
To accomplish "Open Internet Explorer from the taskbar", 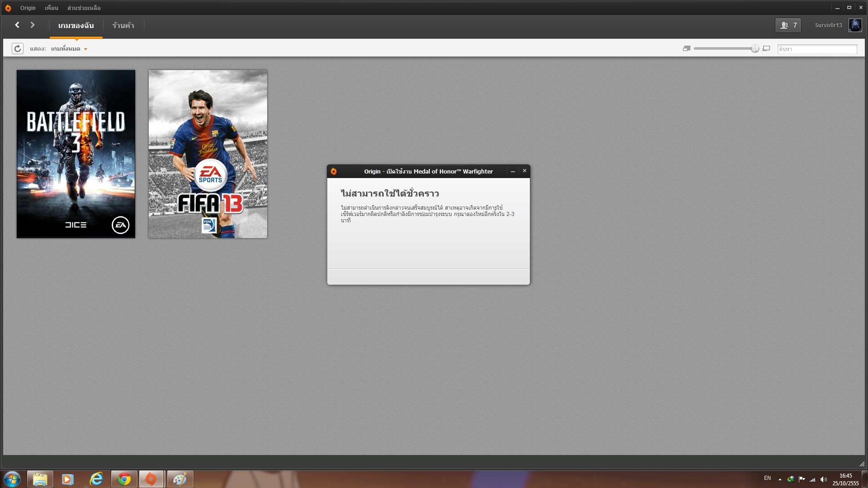I will 96,479.
